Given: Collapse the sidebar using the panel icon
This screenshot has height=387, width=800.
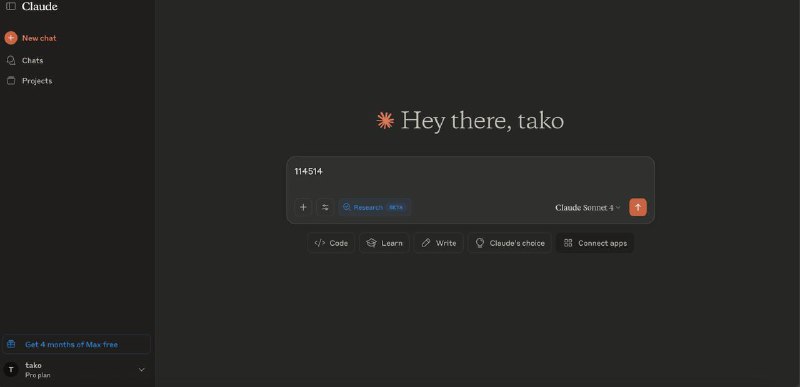Looking at the screenshot, I should (10, 6).
